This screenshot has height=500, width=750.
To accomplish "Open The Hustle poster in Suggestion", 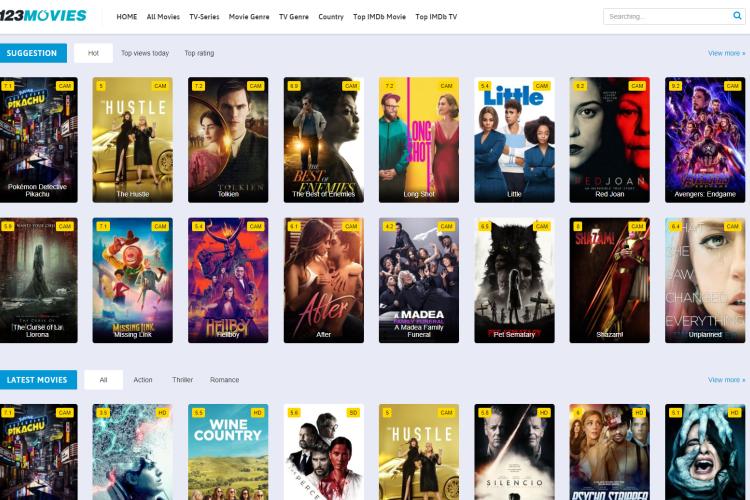I will [x=132, y=140].
